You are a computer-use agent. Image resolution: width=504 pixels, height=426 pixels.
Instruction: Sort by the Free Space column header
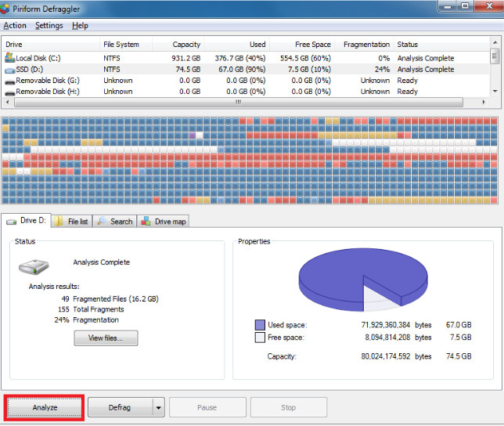click(x=302, y=45)
